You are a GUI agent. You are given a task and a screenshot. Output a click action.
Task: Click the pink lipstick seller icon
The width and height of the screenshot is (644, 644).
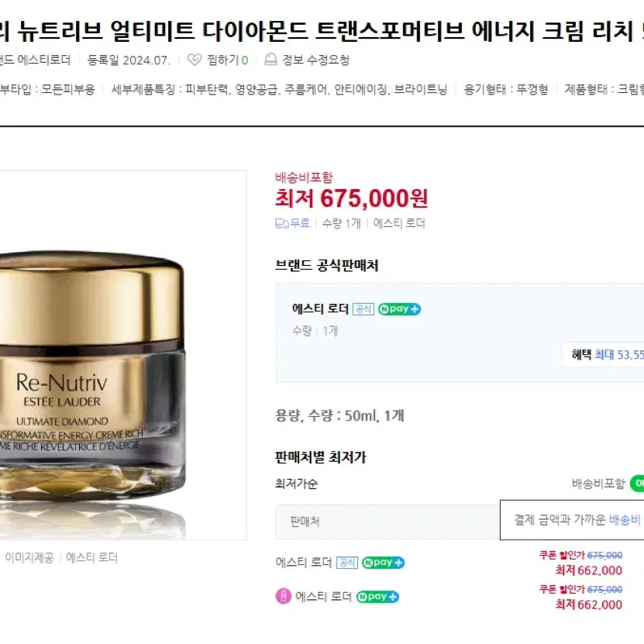[x=283, y=596]
